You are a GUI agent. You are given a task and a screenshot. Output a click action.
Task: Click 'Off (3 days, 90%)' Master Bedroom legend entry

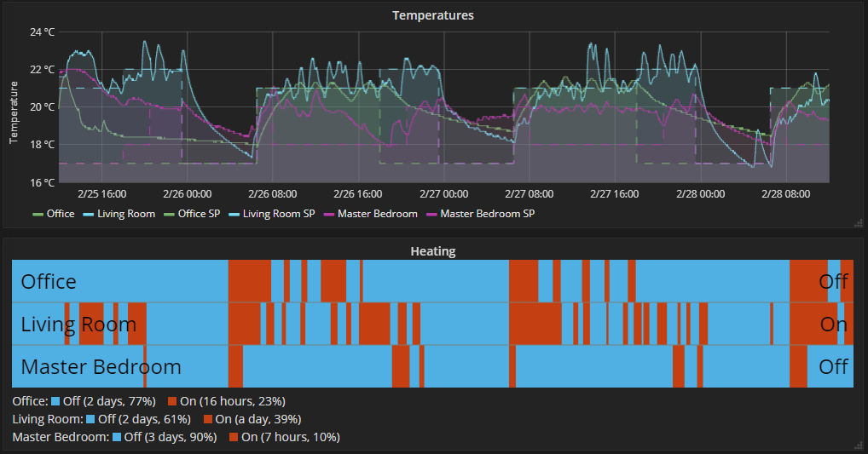coord(171,437)
